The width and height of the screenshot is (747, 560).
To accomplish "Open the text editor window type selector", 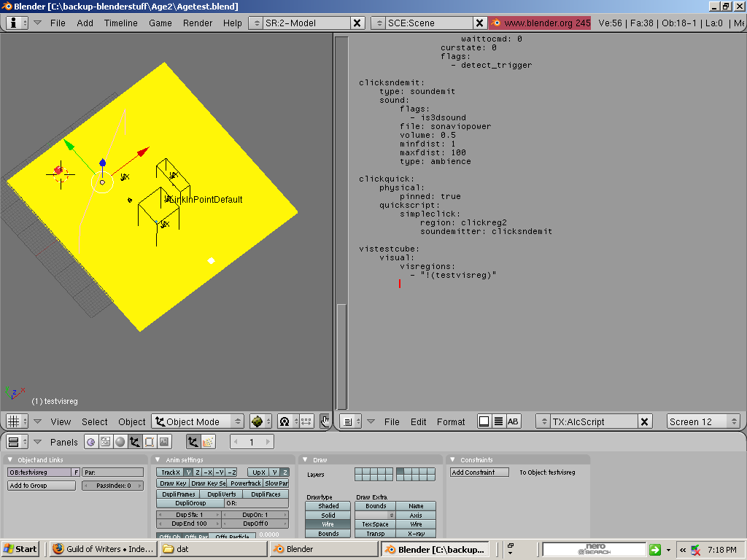I will pos(352,421).
